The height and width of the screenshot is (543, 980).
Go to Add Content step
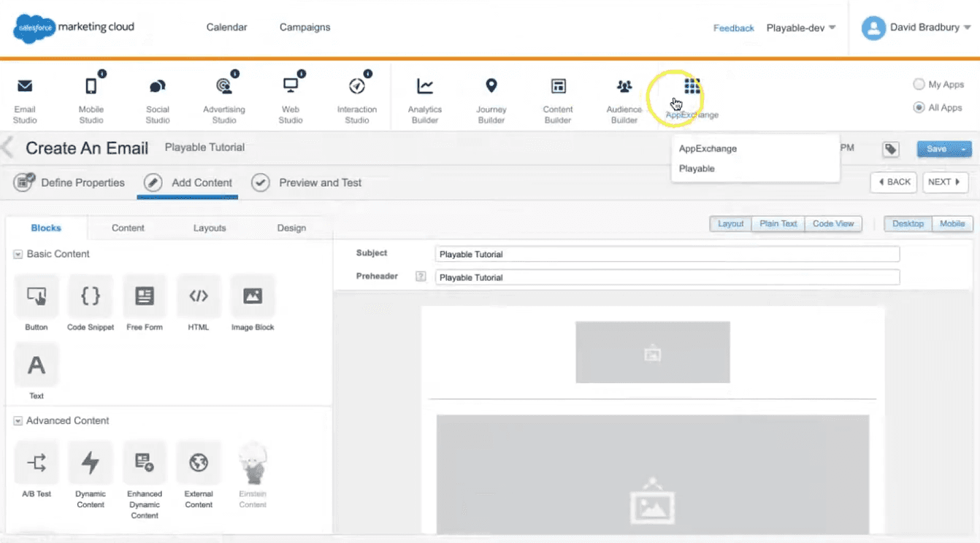pos(188,182)
